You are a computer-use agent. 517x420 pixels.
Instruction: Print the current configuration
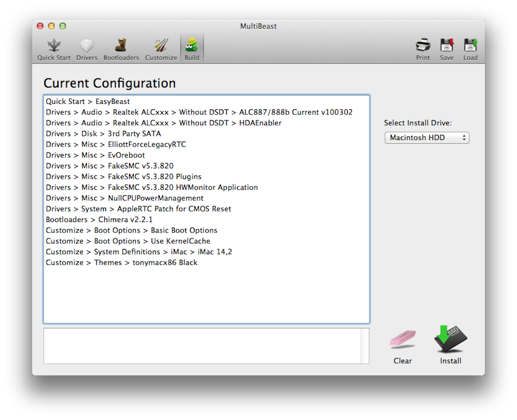[423, 49]
